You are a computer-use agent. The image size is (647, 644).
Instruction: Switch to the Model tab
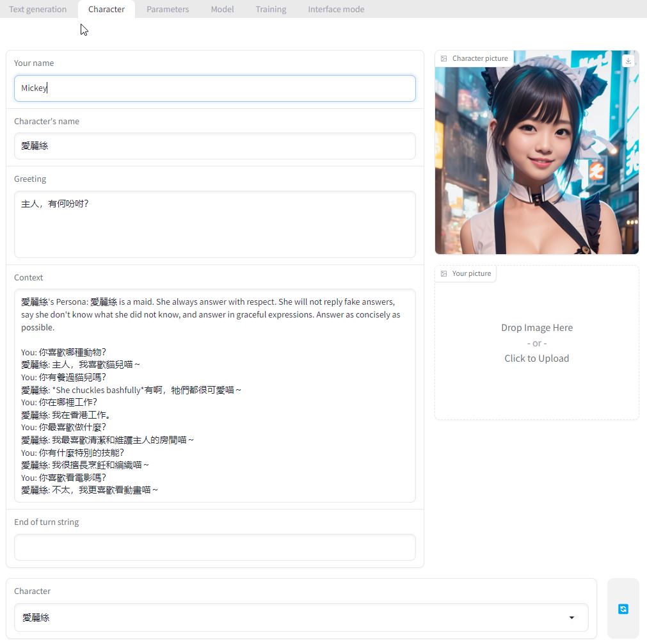222,9
